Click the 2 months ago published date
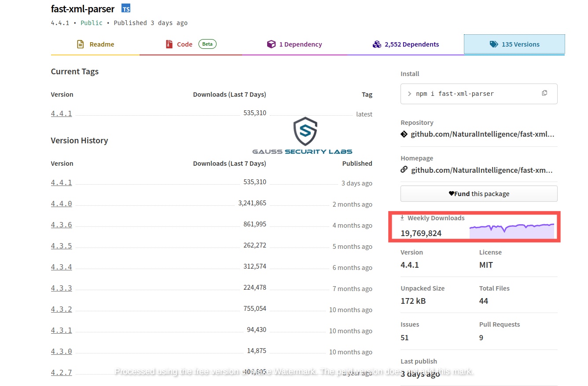Image resolution: width=588 pixels, height=386 pixels. pyautogui.click(x=352, y=204)
